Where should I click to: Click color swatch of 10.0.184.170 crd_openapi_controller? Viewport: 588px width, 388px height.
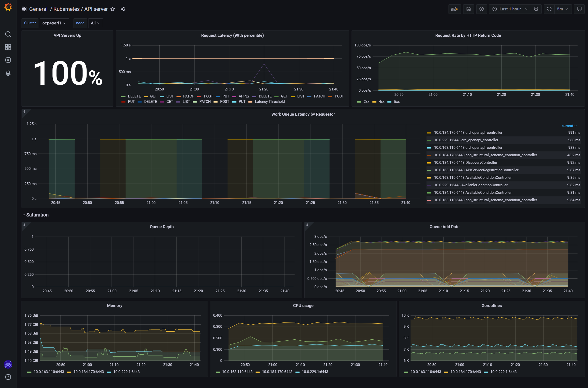point(429,133)
